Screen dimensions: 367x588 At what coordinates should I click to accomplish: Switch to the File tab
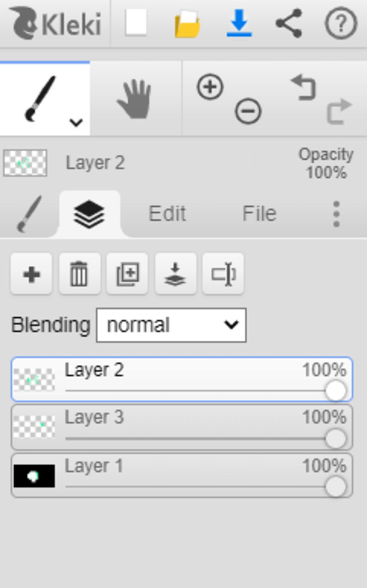click(259, 214)
